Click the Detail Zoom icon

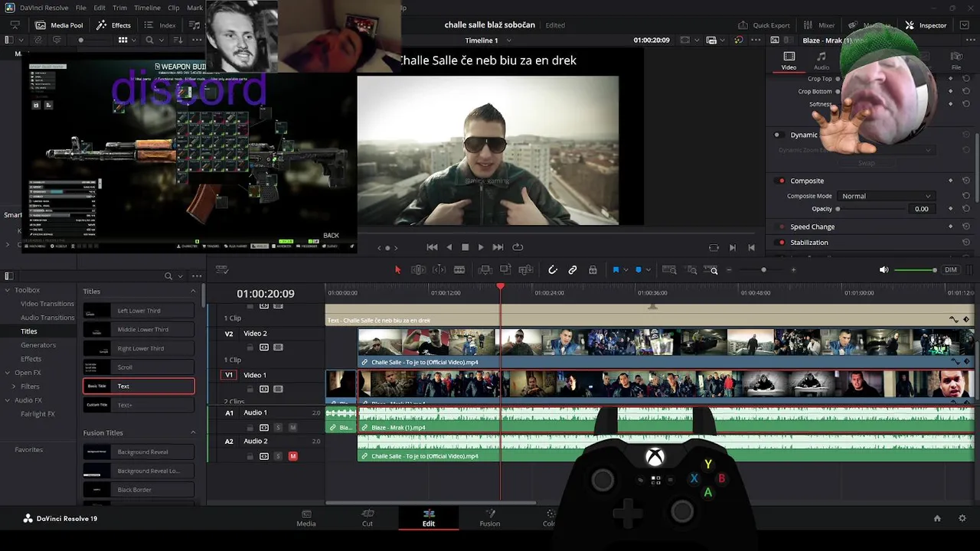(x=691, y=269)
